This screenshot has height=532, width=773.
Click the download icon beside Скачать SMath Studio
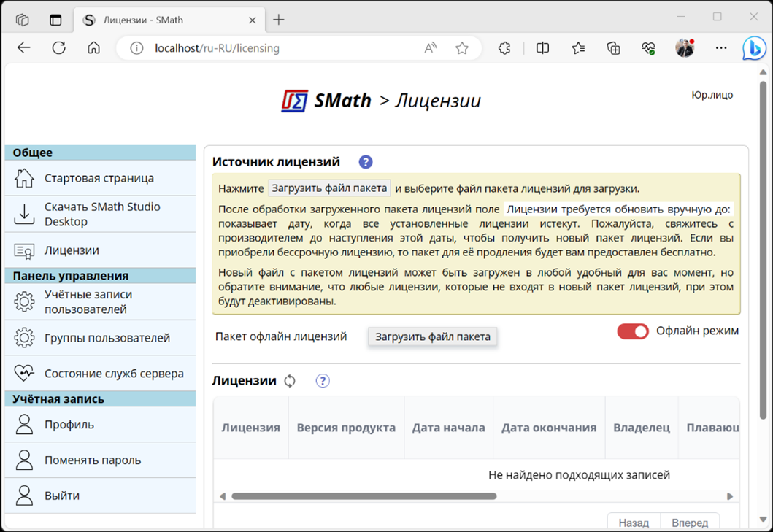click(x=24, y=214)
